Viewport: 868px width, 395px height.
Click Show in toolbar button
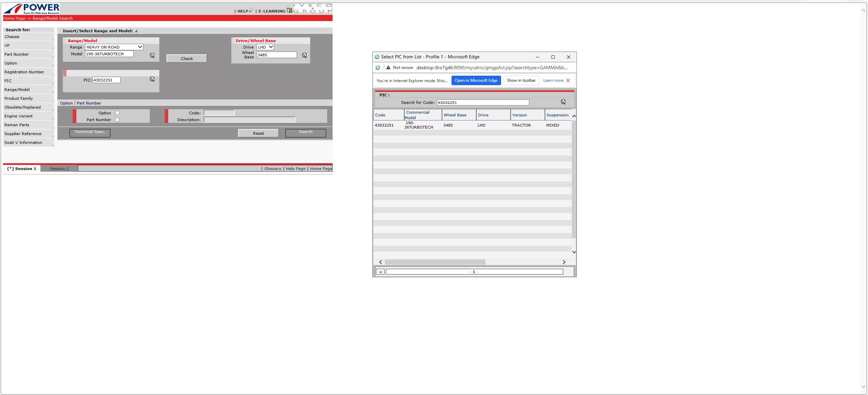pos(521,80)
